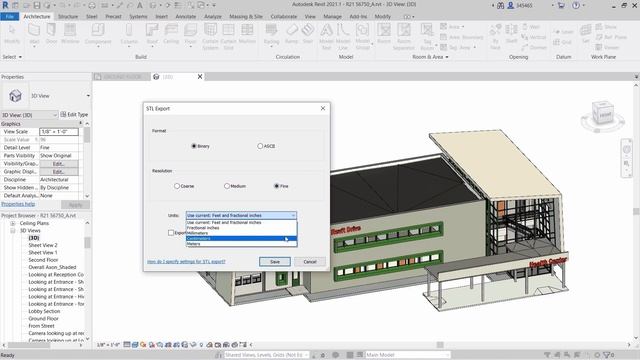Choose Fine resolution

(276, 186)
